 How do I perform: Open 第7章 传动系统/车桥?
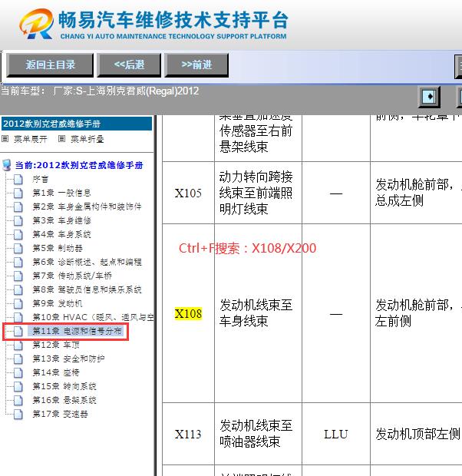[72, 276]
